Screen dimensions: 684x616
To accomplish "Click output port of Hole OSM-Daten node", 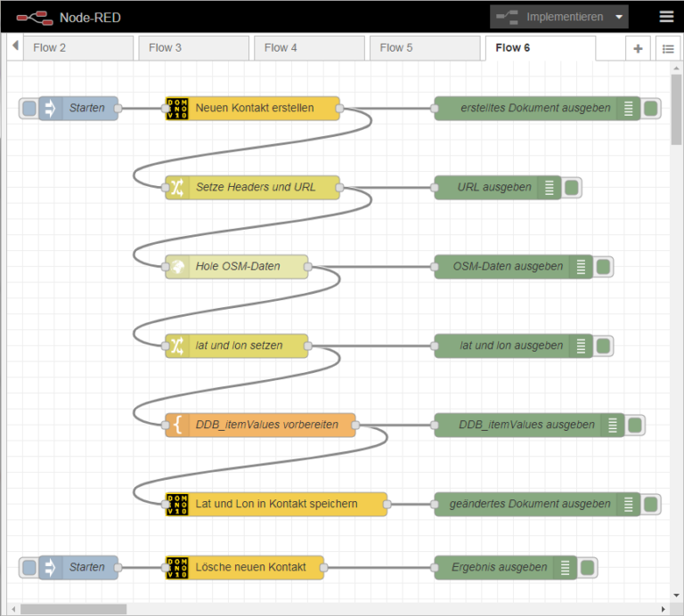I will click(x=307, y=267).
